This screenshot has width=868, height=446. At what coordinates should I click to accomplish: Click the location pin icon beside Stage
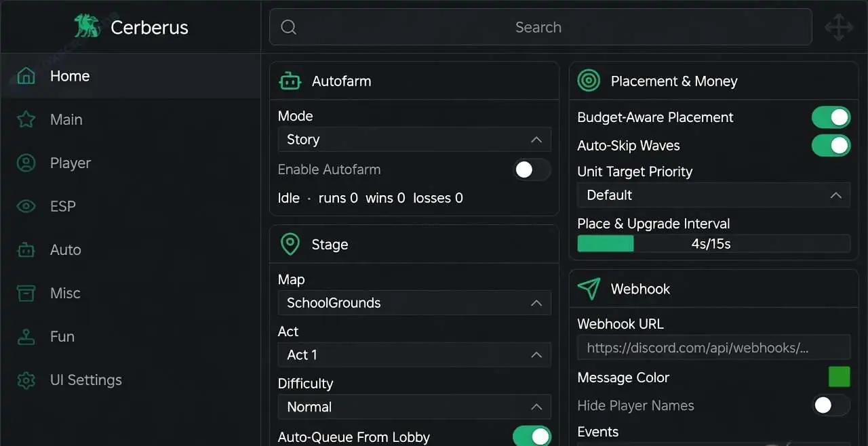[290, 245]
